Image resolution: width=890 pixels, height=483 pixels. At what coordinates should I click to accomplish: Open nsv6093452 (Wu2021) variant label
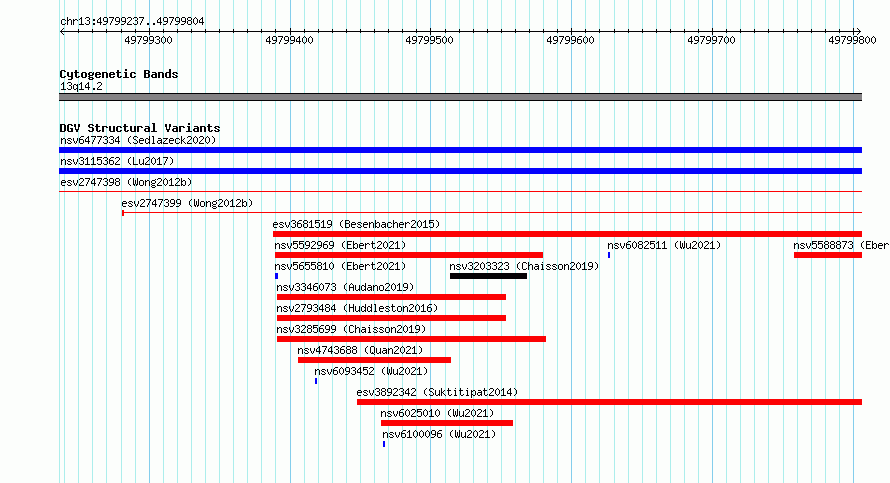coord(371,371)
